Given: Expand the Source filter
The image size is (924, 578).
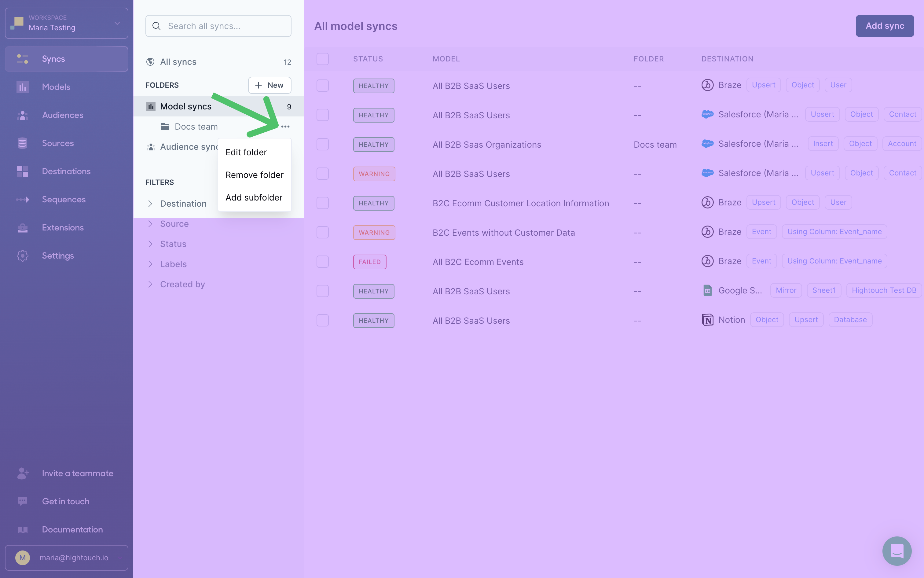Looking at the screenshot, I should click(150, 224).
